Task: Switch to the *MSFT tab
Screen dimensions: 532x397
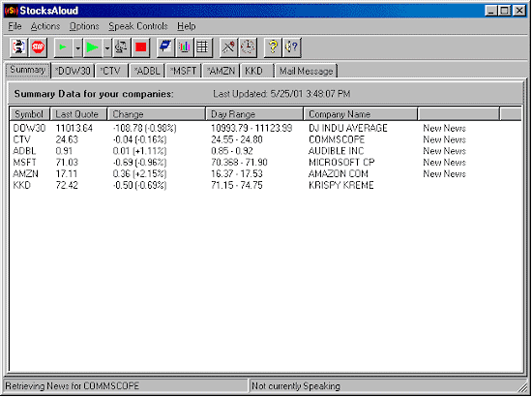Action: click(x=184, y=71)
